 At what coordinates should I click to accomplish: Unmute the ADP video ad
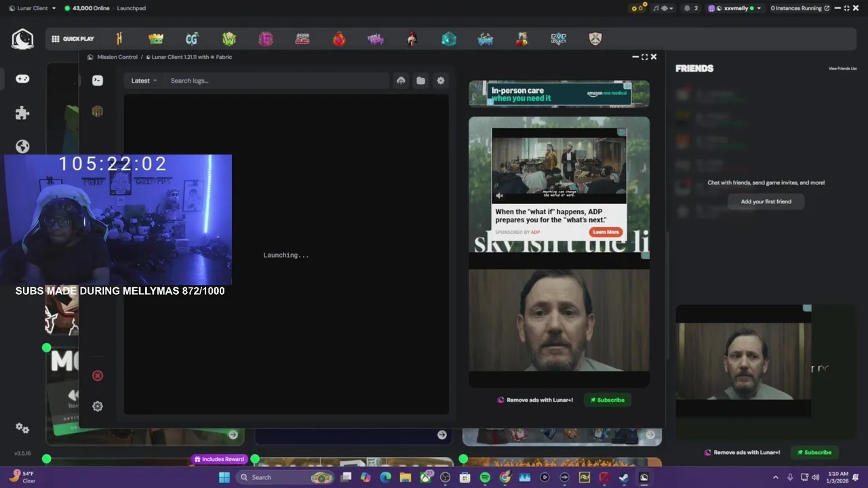pos(500,195)
